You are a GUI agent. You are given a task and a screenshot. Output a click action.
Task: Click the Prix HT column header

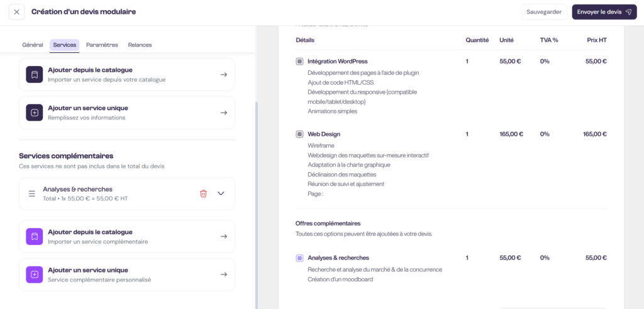(597, 40)
